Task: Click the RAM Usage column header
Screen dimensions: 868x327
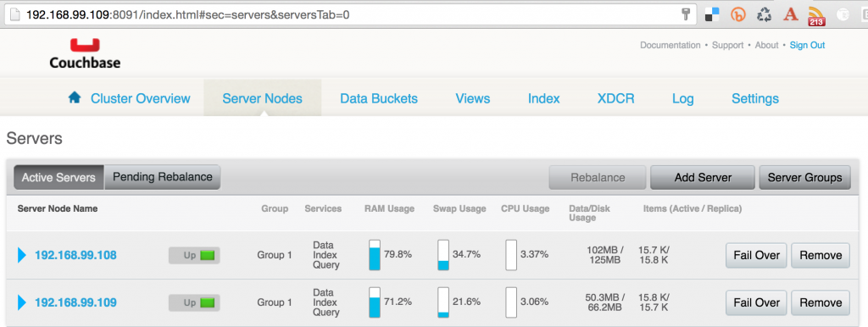Action: [389, 208]
